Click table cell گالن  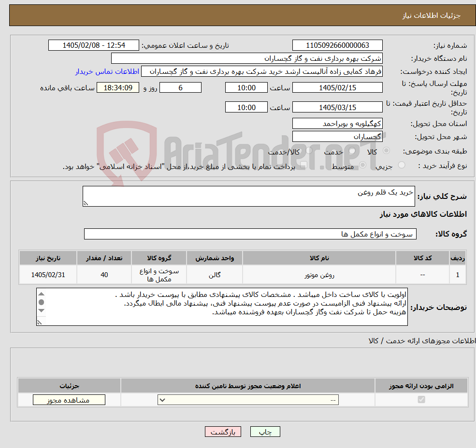tap(215, 275)
